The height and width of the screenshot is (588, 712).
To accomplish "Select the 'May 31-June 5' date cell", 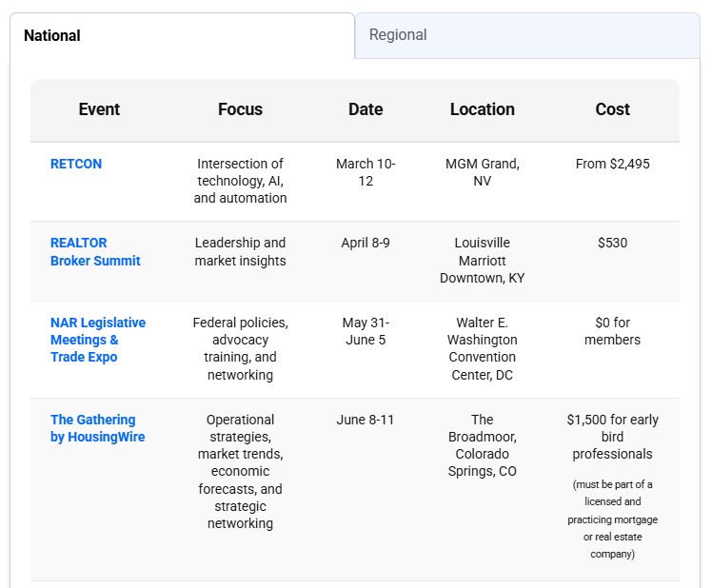I will 366,331.
